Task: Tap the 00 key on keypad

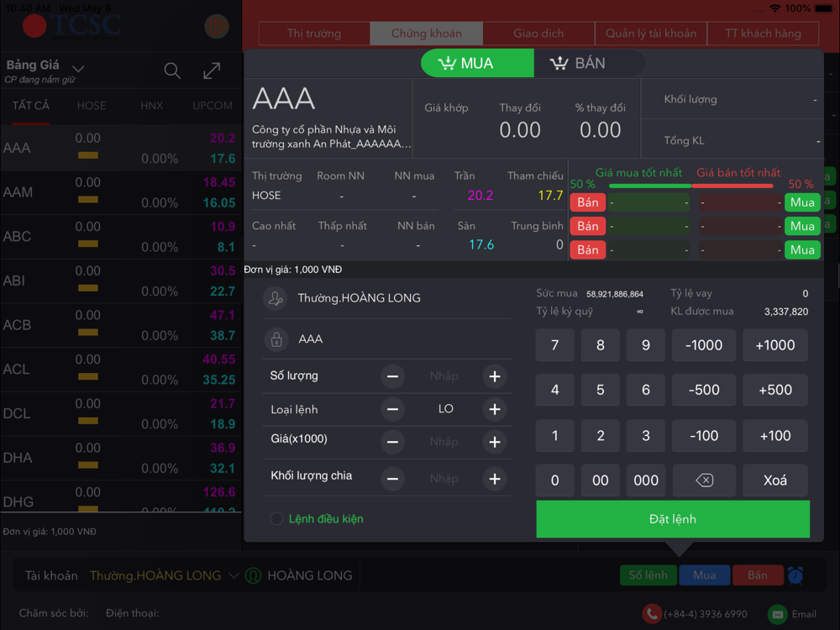Action: (601, 480)
